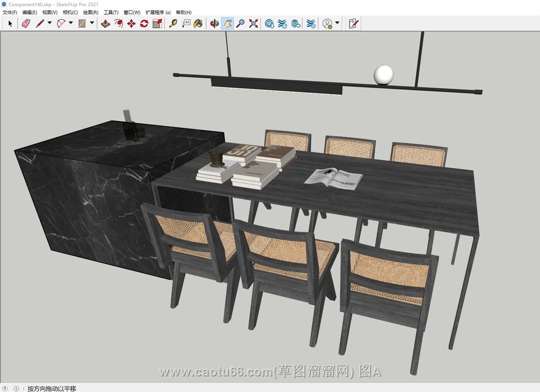Select the arrow Select tool
This screenshot has height=392, width=540.
10,23
